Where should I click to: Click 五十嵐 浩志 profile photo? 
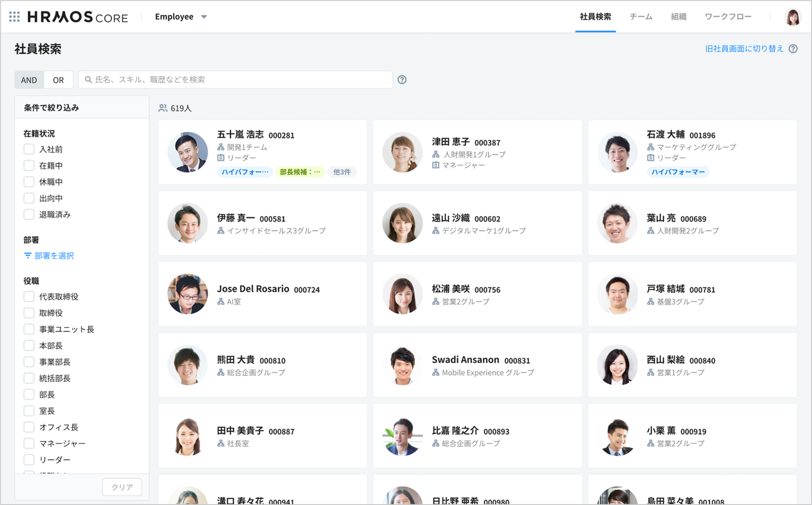(x=187, y=152)
